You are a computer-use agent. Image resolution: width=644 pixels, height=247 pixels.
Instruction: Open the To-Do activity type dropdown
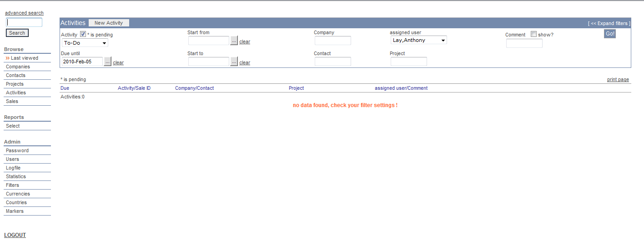85,43
